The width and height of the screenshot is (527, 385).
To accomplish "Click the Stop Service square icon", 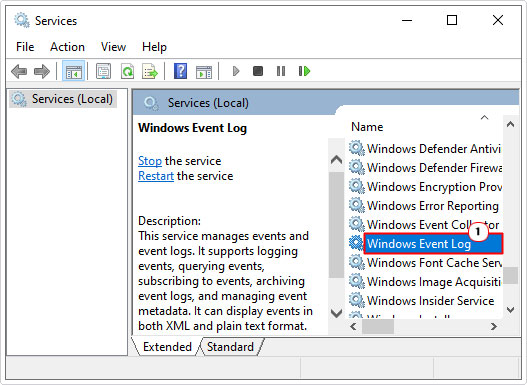I will point(258,71).
